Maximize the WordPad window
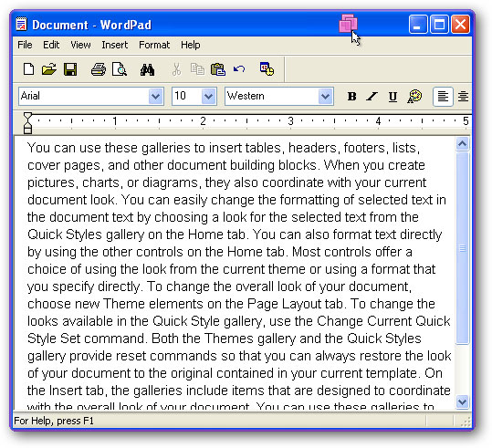 click(x=439, y=24)
